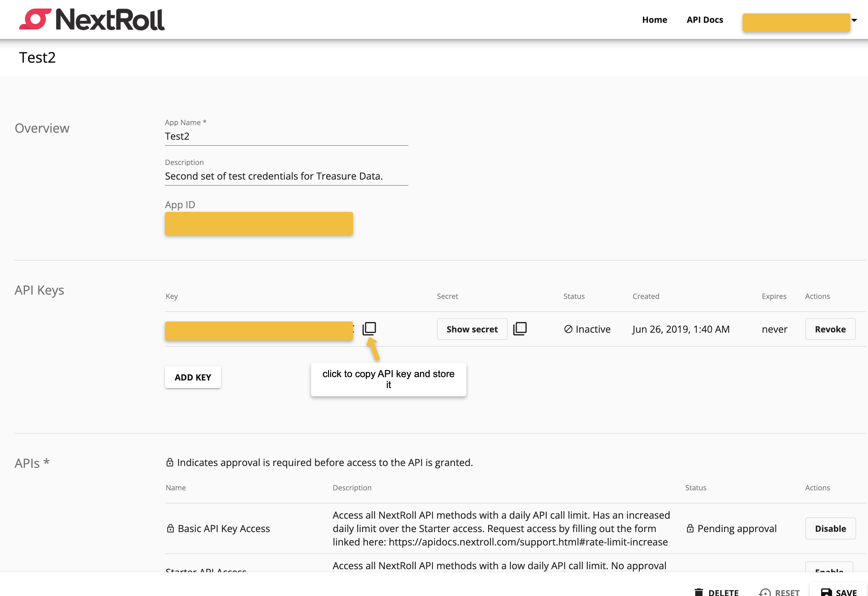Click the lock icon beside Basic API Key Access
Image resolution: width=868 pixels, height=596 pixels.
pos(170,528)
